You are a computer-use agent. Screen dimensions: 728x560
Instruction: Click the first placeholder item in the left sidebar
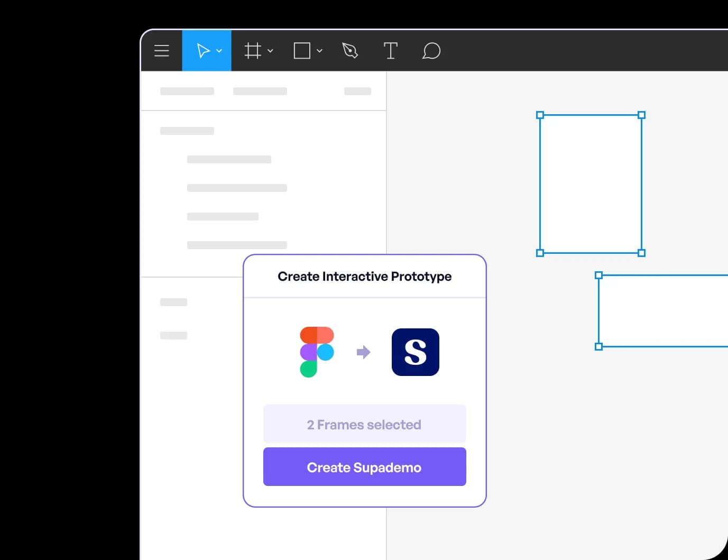[x=187, y=90]
